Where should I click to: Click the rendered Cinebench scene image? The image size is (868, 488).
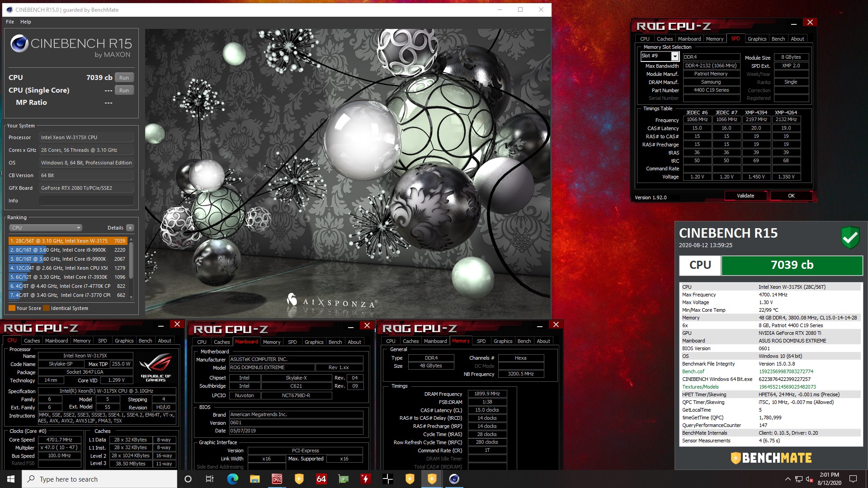click(348, 174)
